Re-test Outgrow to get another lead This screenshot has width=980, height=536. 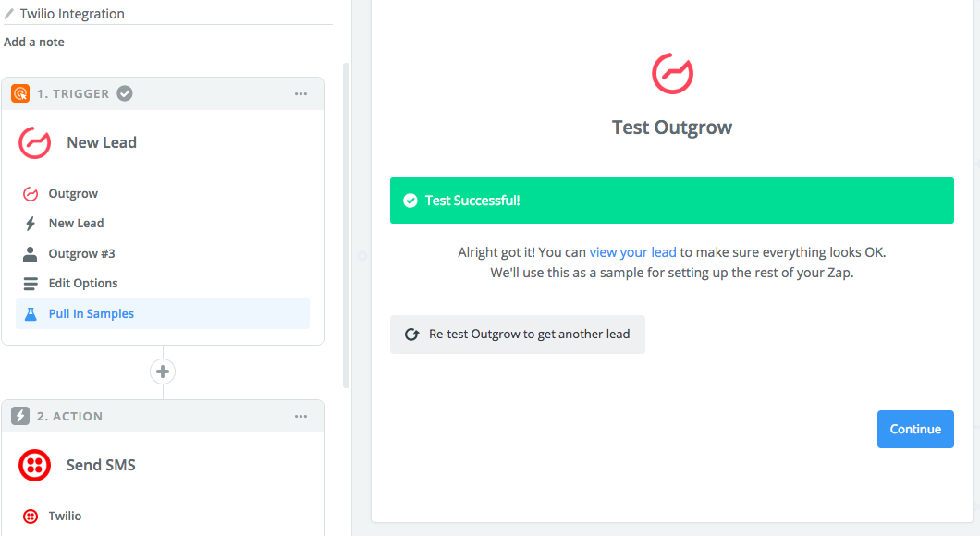click(x=518, y=335)
